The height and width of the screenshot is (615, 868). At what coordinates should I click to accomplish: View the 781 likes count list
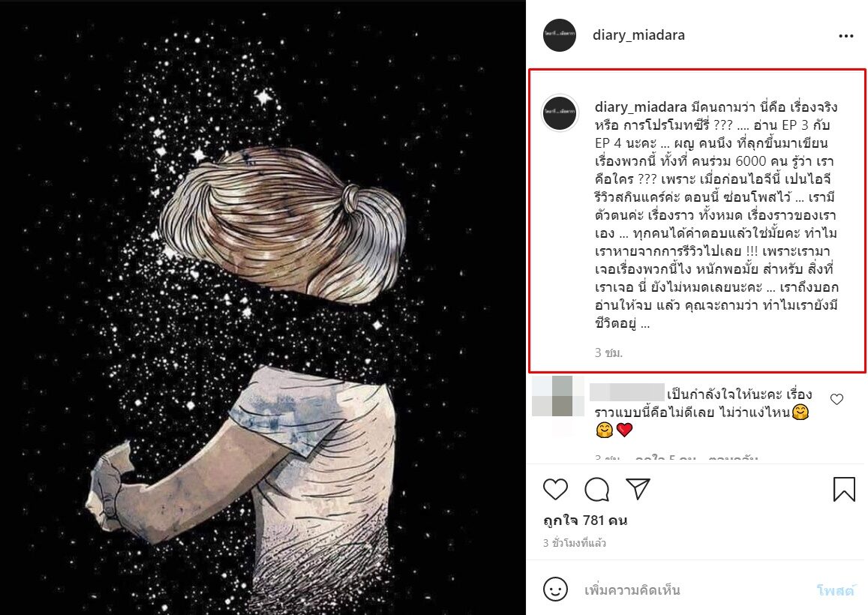click(x=585, y=520)
